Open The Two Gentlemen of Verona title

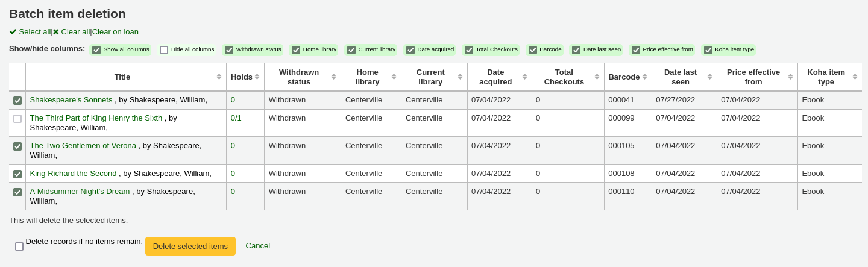tap(83, 146)
